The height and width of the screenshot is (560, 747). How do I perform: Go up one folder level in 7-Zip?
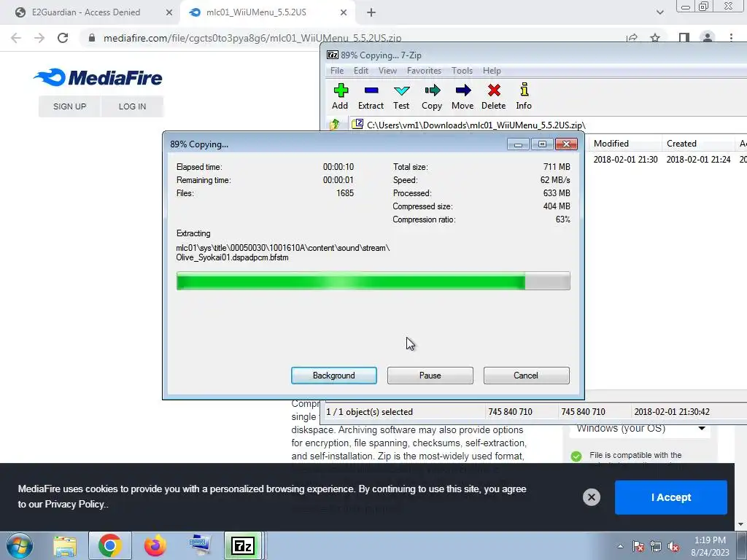334,125
